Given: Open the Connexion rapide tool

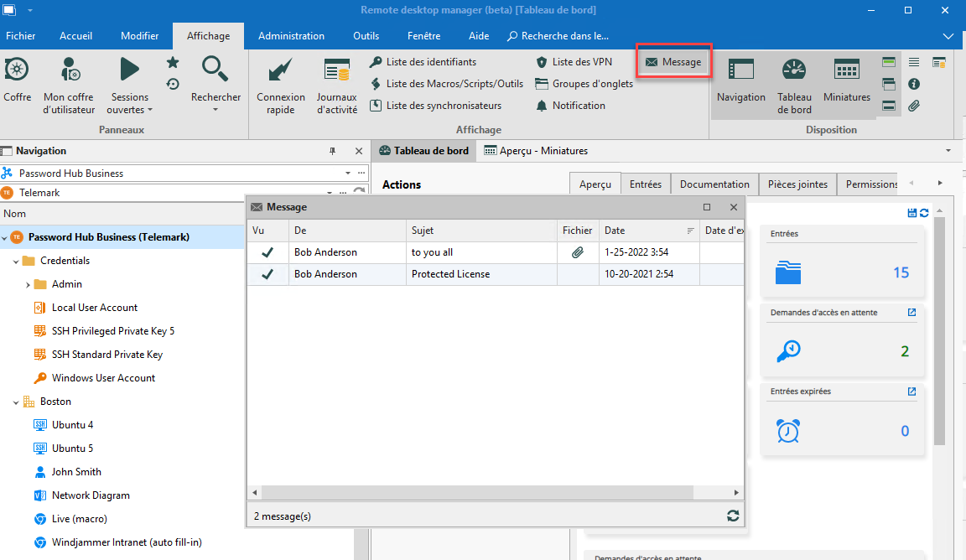Looking at the screenshot, I should (x=281, y=85).
